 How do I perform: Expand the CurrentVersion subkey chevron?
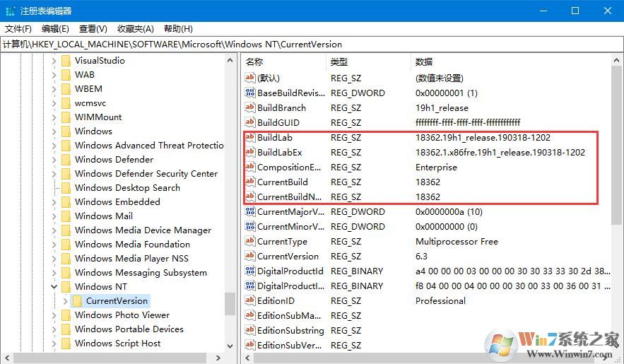coord(65,301)
